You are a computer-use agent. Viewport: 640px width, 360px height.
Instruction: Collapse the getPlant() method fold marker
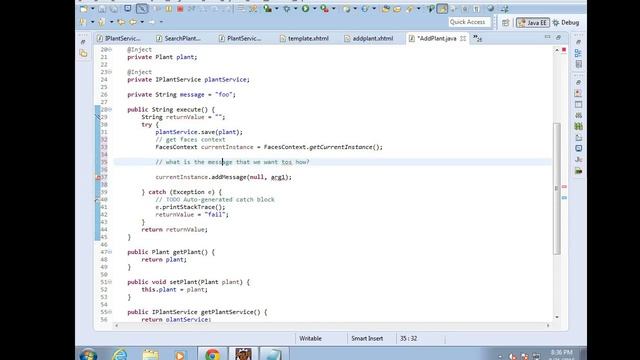point(110,252)
